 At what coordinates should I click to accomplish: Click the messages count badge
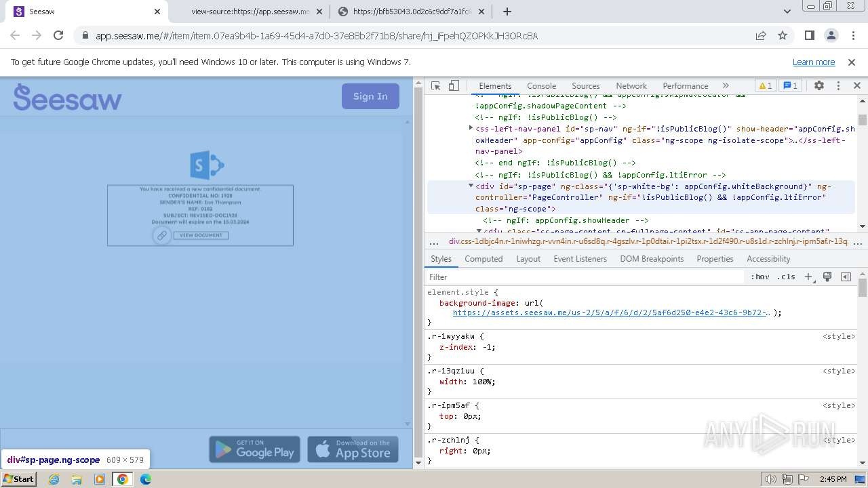791,86
